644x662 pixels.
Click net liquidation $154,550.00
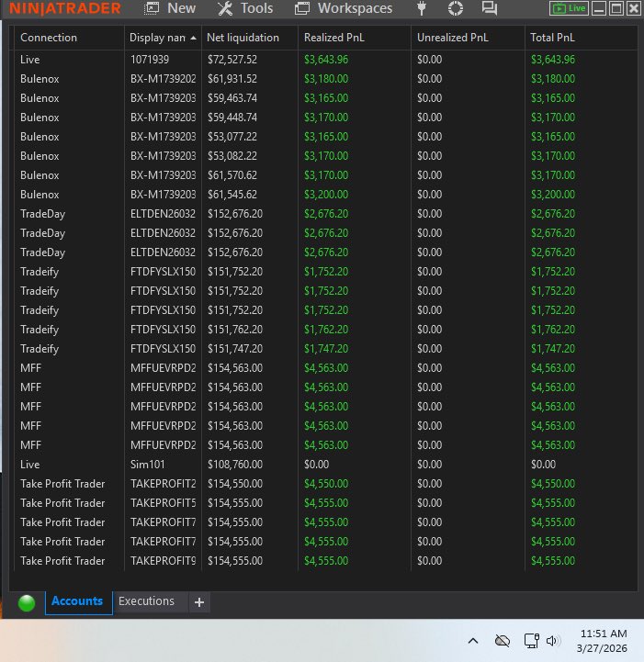coord(235,484)
